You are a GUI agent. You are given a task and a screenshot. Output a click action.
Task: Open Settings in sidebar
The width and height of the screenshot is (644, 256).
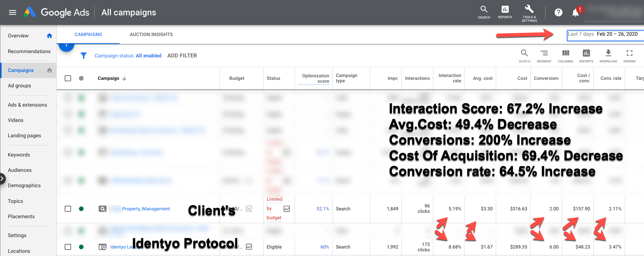(x=17, y=235)
